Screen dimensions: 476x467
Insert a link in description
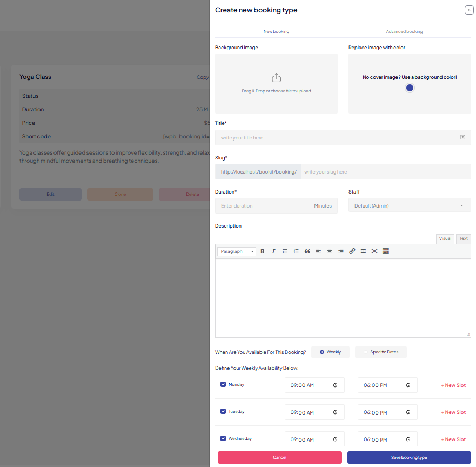352,251
